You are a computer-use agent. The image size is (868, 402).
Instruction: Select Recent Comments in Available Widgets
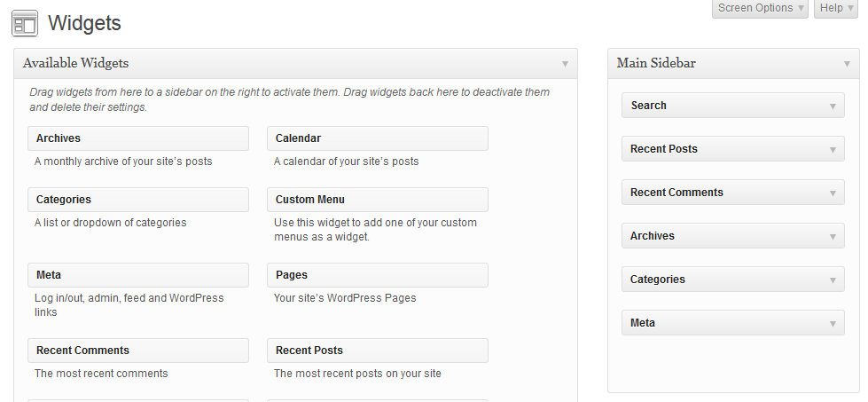137,351
